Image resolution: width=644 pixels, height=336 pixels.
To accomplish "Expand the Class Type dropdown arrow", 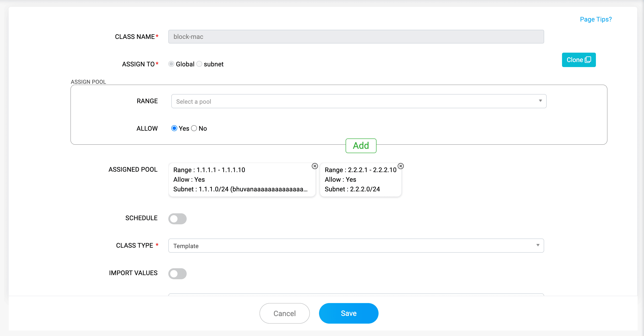I will point(538,245).
